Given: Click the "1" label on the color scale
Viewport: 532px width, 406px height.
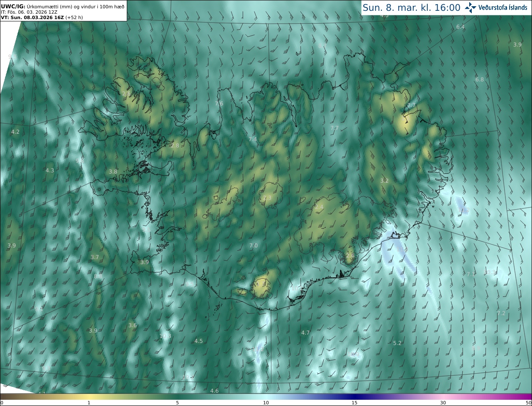Looking at the screenshot, I should [x=89, y=403].
